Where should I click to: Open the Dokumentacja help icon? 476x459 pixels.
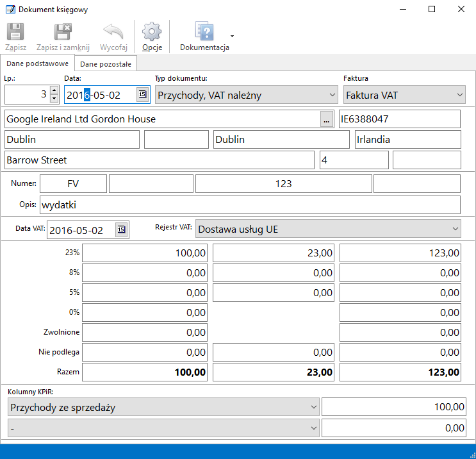pyautogui.click(x=204, y=33)
